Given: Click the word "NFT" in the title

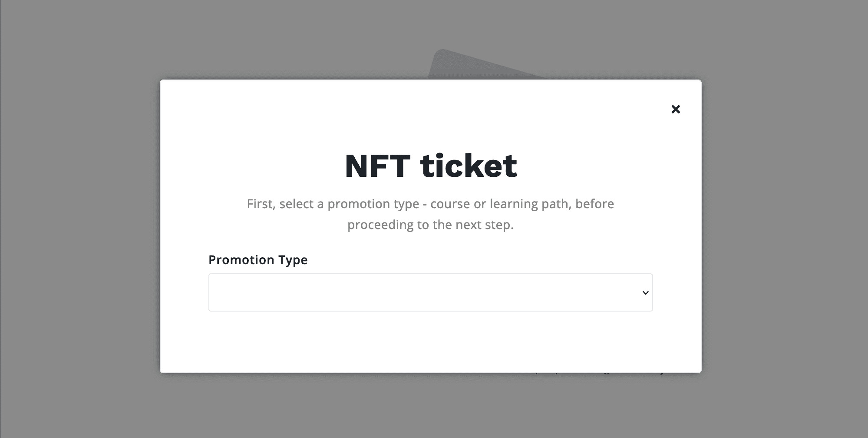Looking at the screenshot, I should click(377, 166).
